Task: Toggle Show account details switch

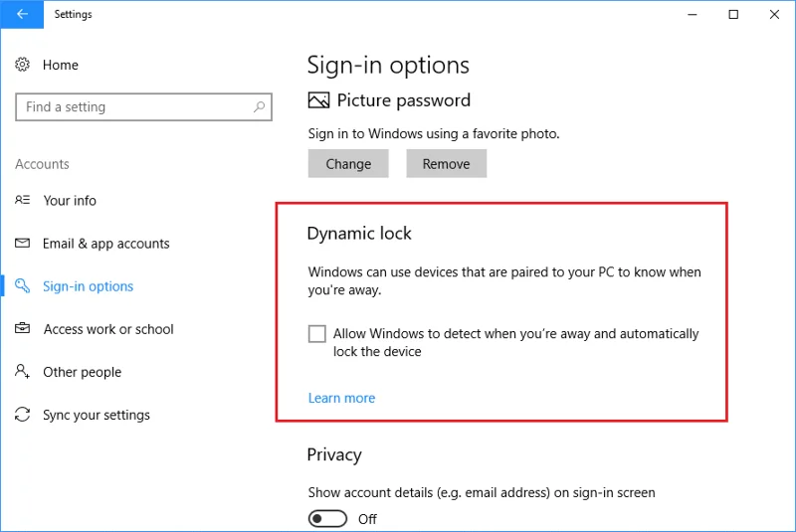Action: pos(327,519)
